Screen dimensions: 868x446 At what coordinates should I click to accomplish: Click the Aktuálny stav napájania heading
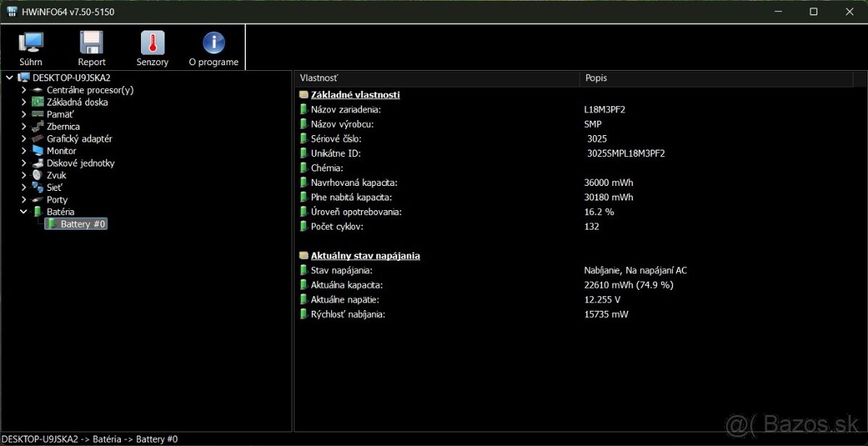365,255
